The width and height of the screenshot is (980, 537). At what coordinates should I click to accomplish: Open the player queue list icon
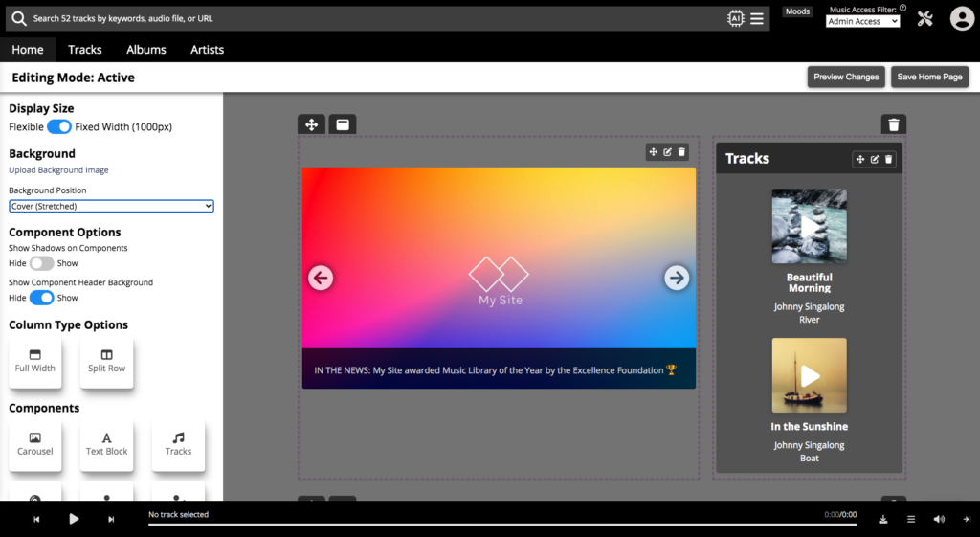(x=911, y=519)
